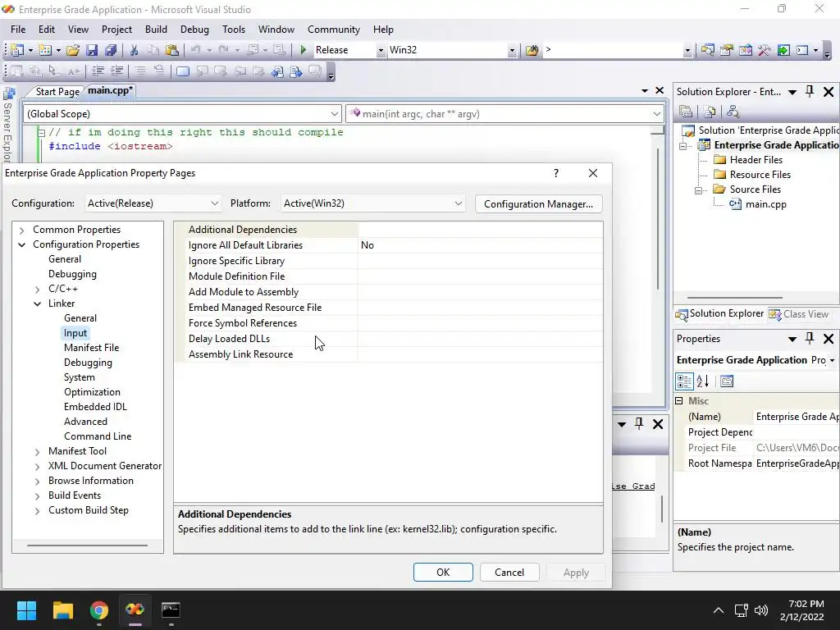Click the Command Window toolbar icon

802,50
